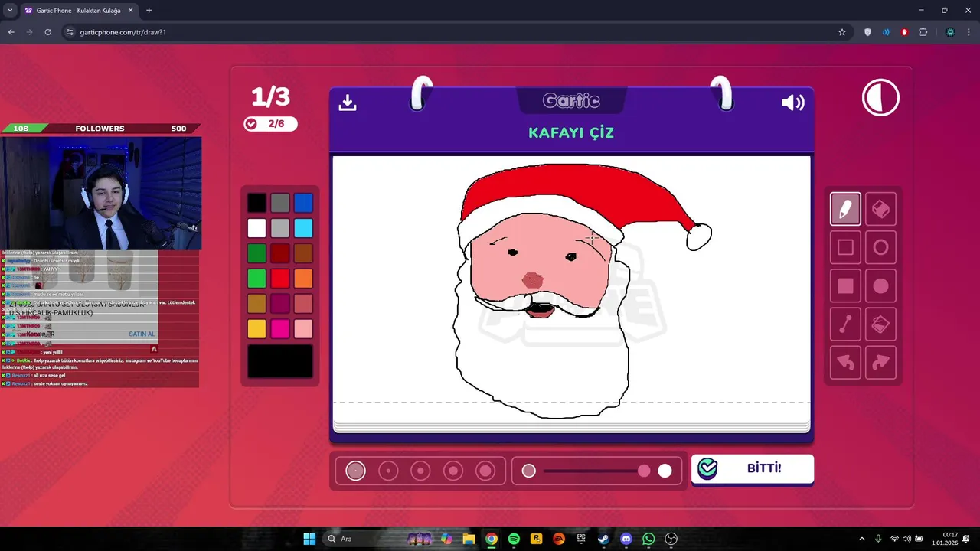Viewport: 980px width, 551px height.
Task: Download the drawing with download icon
Action: (x=348, y=103)
